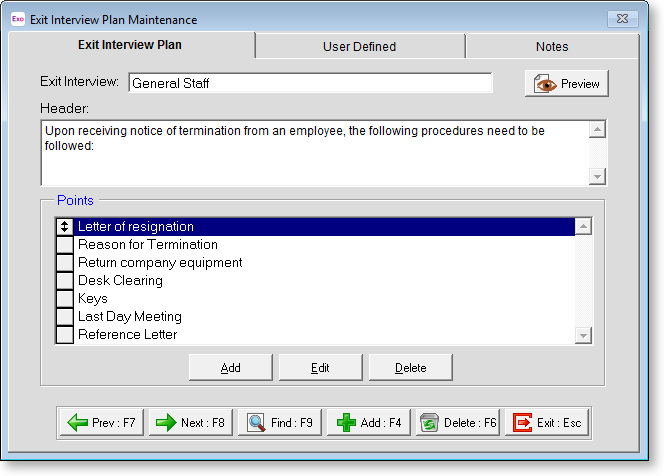Switch to the User Defined tab

tap(359, 46)
